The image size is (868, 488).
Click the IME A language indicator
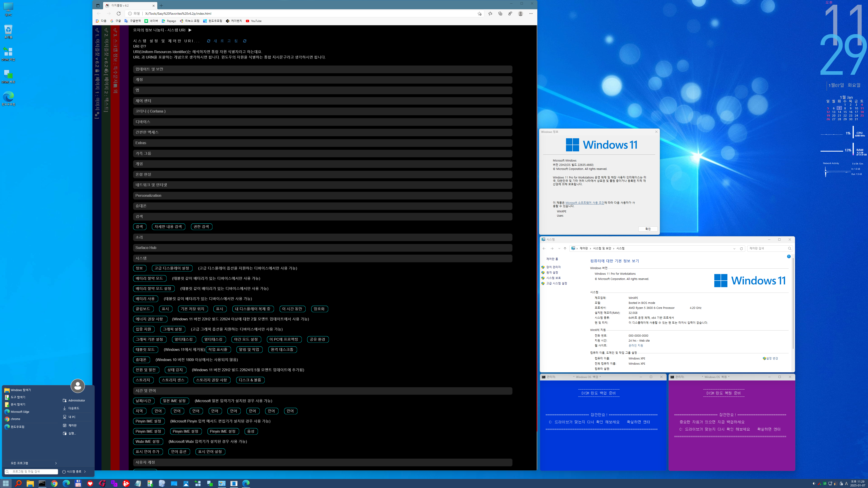[x=847, y=484]
